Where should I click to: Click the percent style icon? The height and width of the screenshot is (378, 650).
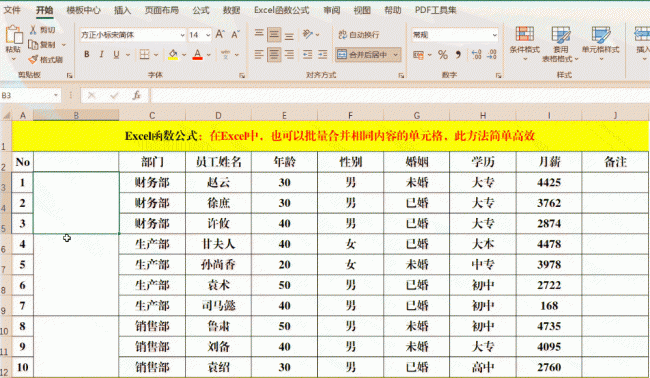(x=443, y=55)
